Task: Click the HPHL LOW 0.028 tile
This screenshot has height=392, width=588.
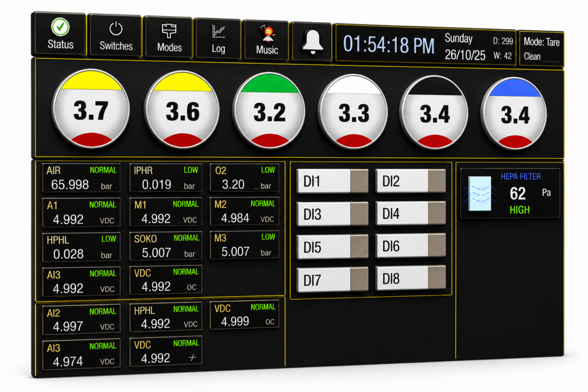Action: click(x=82, y=247)
